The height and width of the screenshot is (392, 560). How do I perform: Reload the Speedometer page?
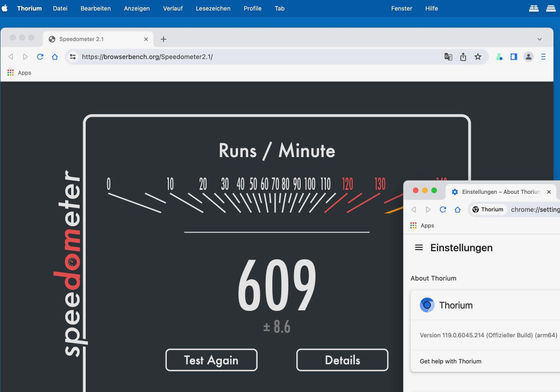coord(40,57)
